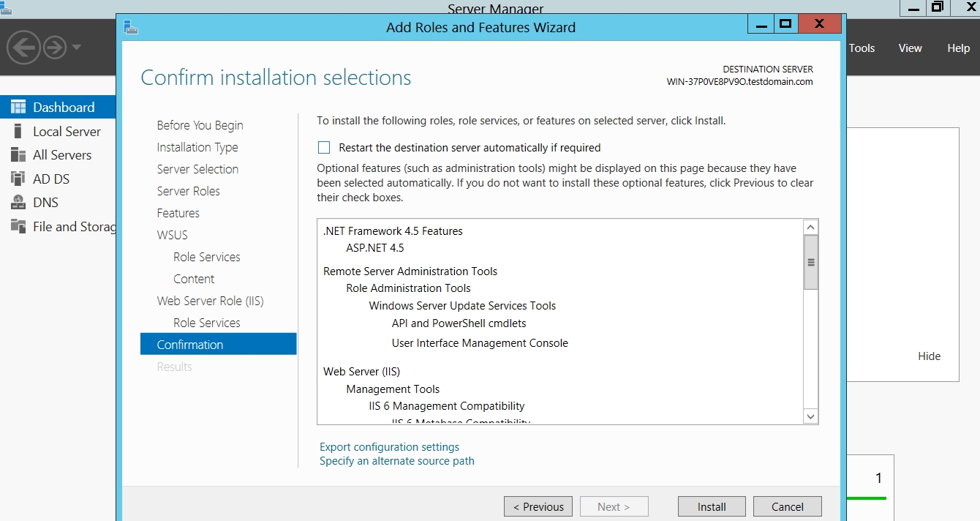The height and width of the screenshot is (521, 980).
Task: Open the Tools menu
Action: click(862, 48)
